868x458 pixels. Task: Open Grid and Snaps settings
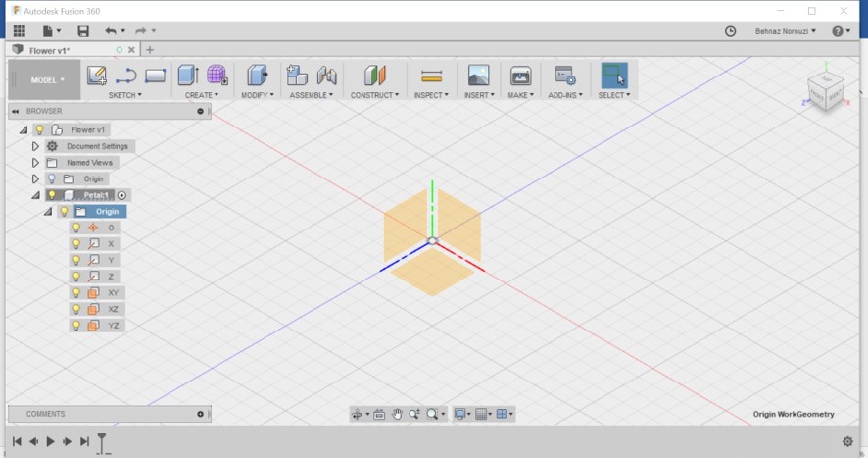[x=484, y=414]
